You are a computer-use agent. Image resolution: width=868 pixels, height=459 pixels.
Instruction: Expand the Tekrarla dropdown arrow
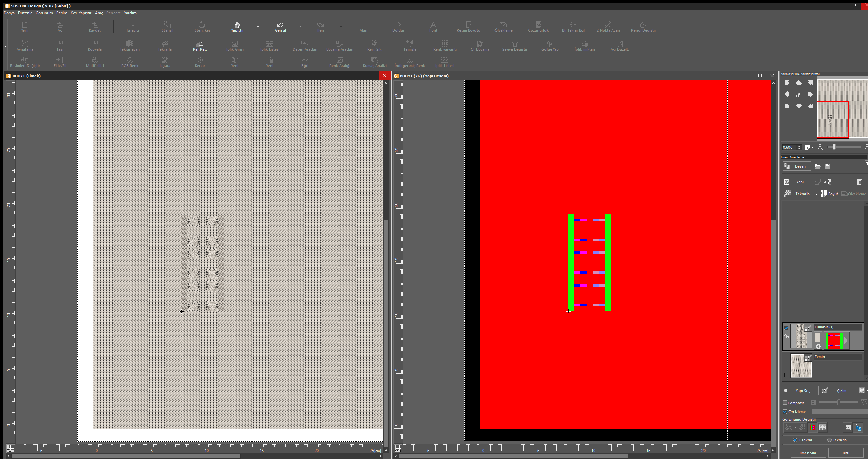(x=816, y=194)
